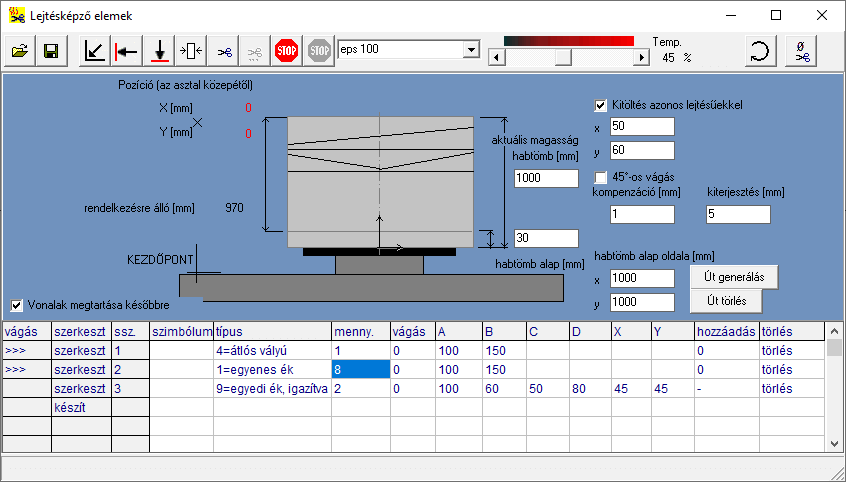Click the circular rotate arrow icon
The image size is (846, 482).
tap(761, 51)
